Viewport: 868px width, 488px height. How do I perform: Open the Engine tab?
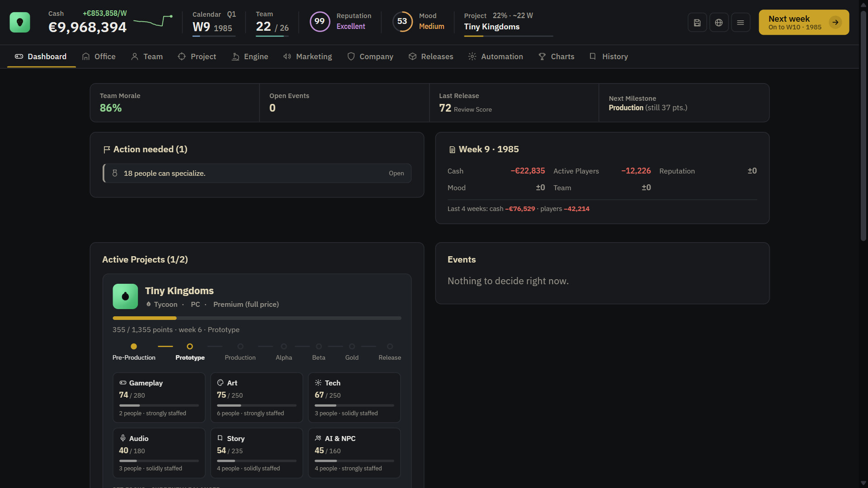pyautogui.click(x=250, y=56)
